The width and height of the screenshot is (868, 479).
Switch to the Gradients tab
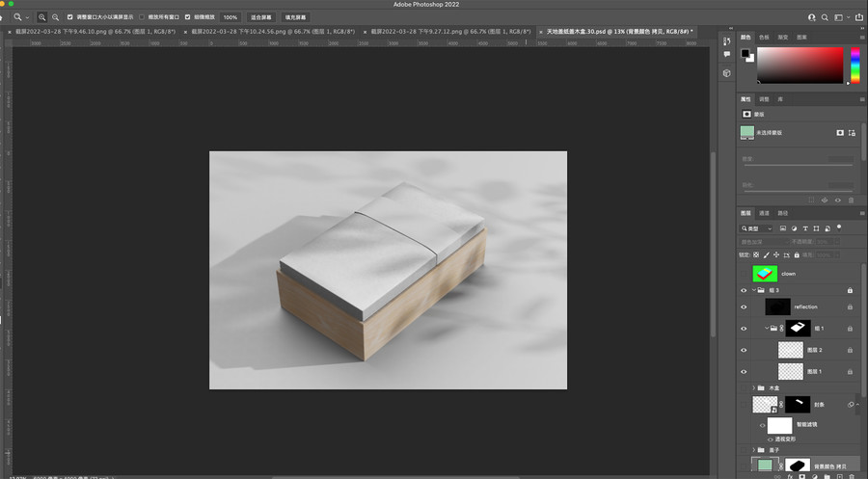tap(783, 37)
